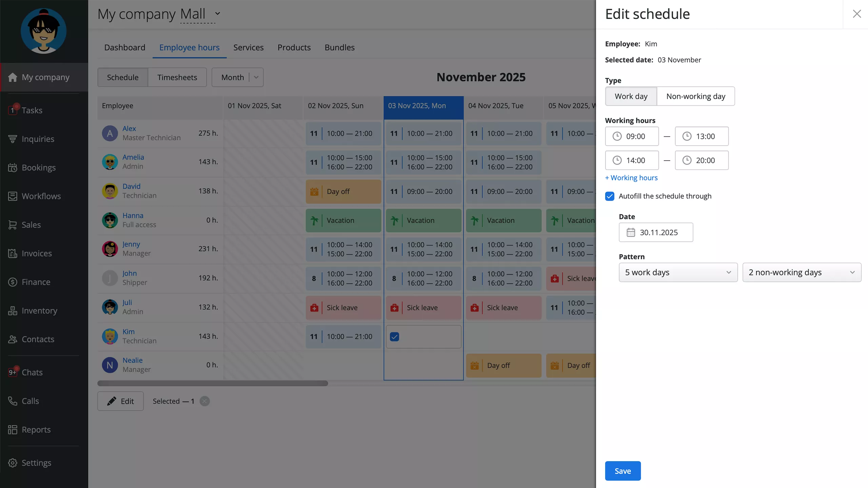The image size is (868, 488).
Task: Toggle Kim's 03 Nov cell checkbox
Action: tap(394, 337)
